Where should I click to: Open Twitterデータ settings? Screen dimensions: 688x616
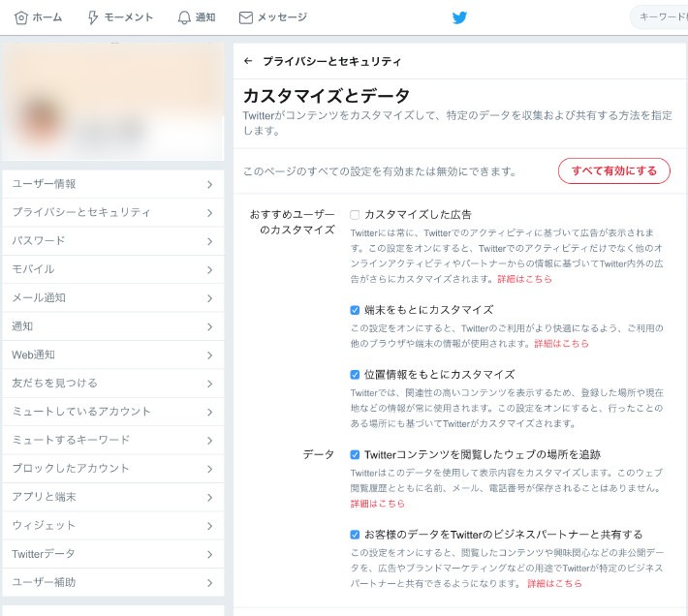point(113,554)
